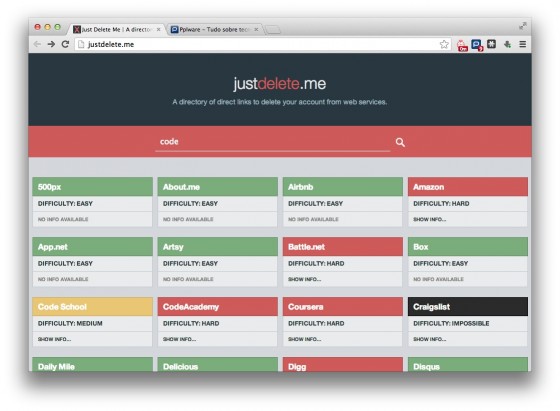Expand Show Info on Battle.net card
Screen dimensions: 560x411
[x=305, y=279]
